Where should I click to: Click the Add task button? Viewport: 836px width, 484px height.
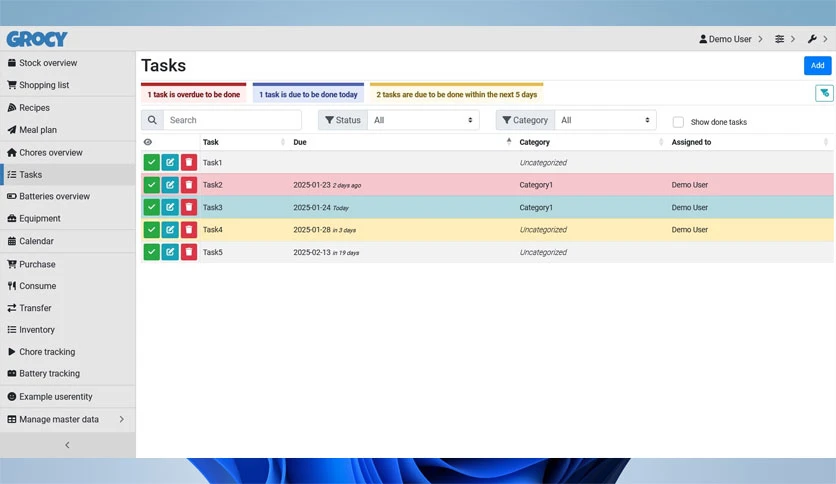(x=817, y=66)
